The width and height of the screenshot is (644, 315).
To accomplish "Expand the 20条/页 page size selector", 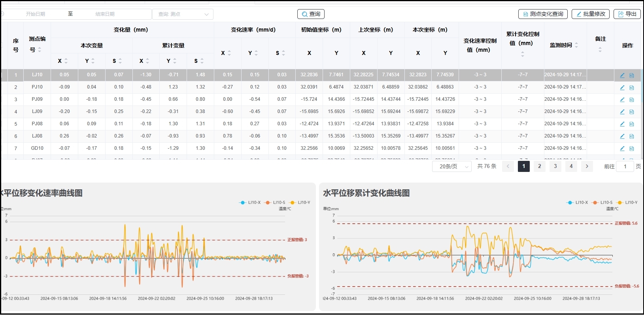I will [x=452, y=166].
